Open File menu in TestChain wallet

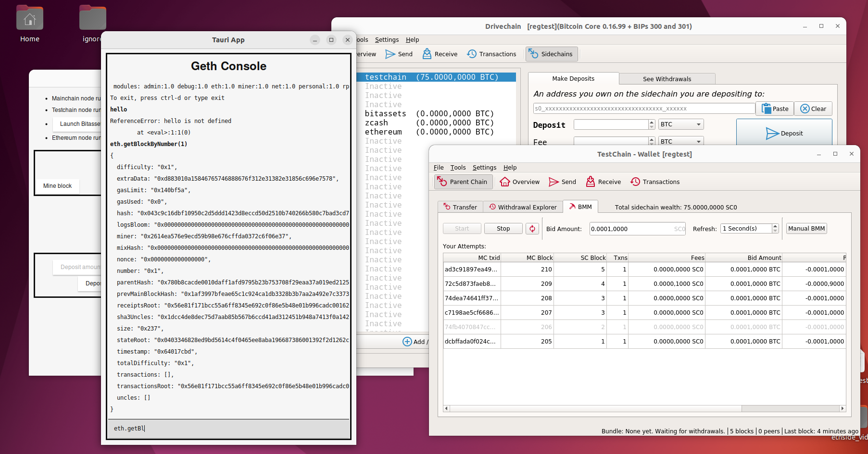pyautogui.click(x=439, y=168)
